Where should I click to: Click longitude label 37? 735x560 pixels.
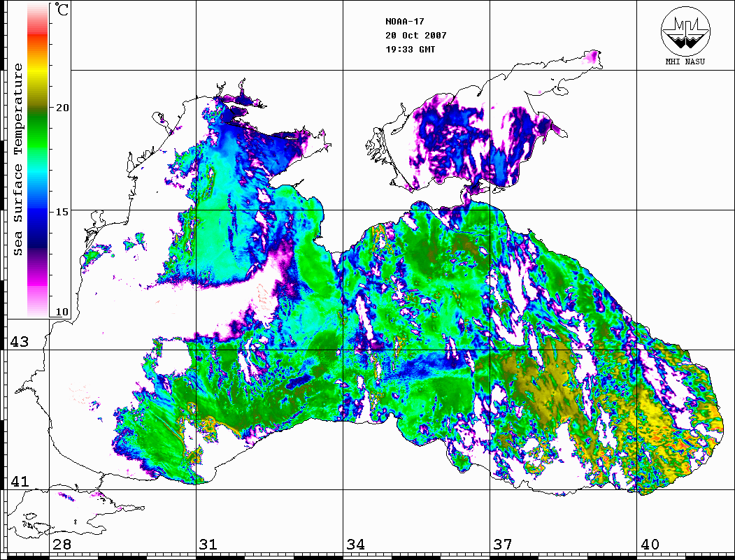click(502, 544)
